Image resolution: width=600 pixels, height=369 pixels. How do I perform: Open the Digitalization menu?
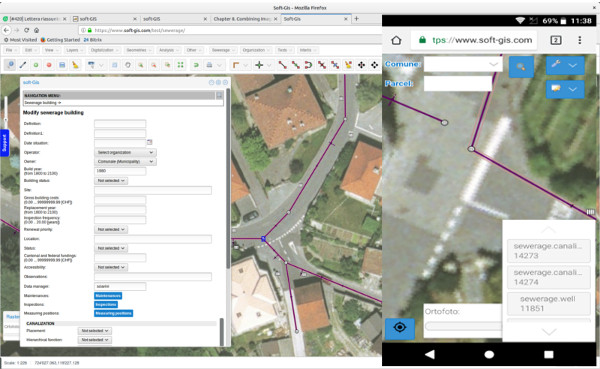click(x=104, y=50)
